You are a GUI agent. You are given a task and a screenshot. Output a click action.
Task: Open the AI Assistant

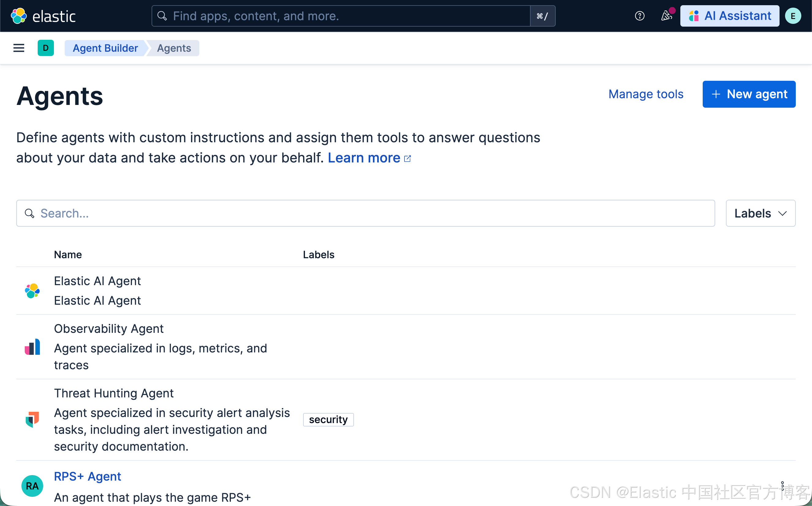pos(730,16)
